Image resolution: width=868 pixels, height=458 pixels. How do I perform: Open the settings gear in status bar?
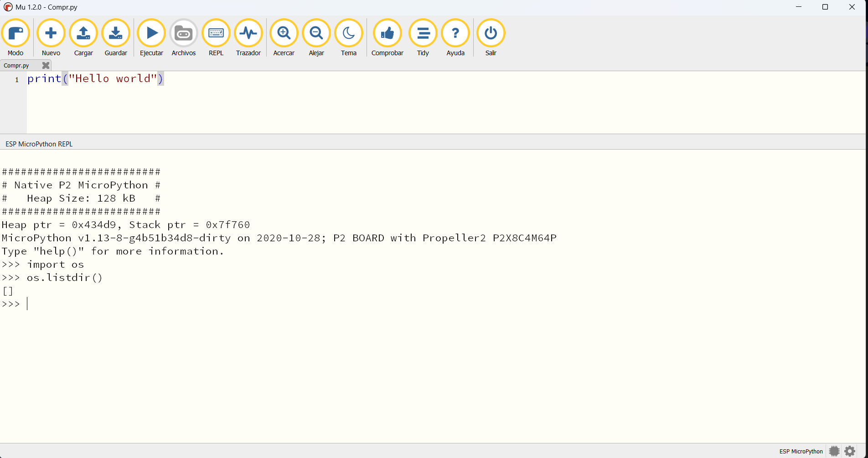850,452
